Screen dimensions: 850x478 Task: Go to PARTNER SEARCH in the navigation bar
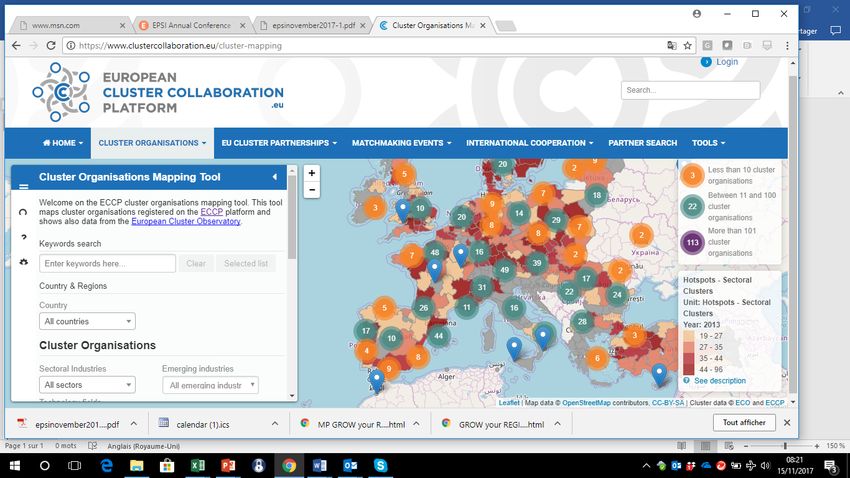[642, 143]
